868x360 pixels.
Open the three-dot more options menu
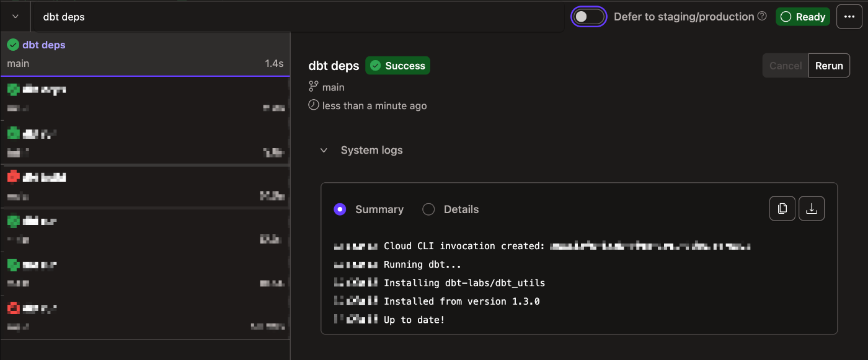[849, 17]
